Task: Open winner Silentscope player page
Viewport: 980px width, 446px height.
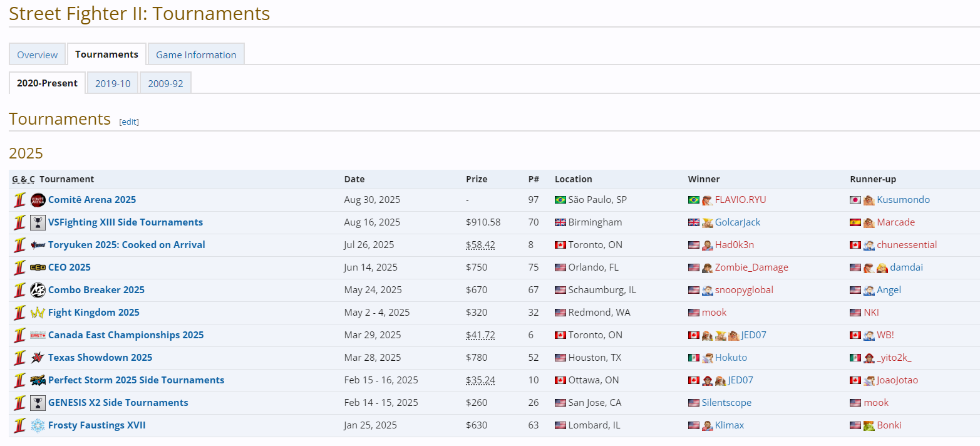Action: tap(726, 403)
